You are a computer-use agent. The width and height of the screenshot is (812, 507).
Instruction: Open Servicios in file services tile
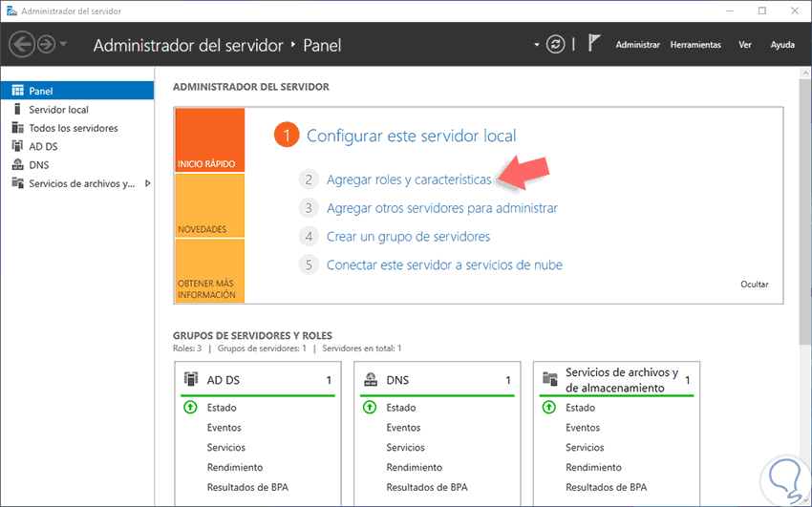pyautogui.click(x=585, y=447)
